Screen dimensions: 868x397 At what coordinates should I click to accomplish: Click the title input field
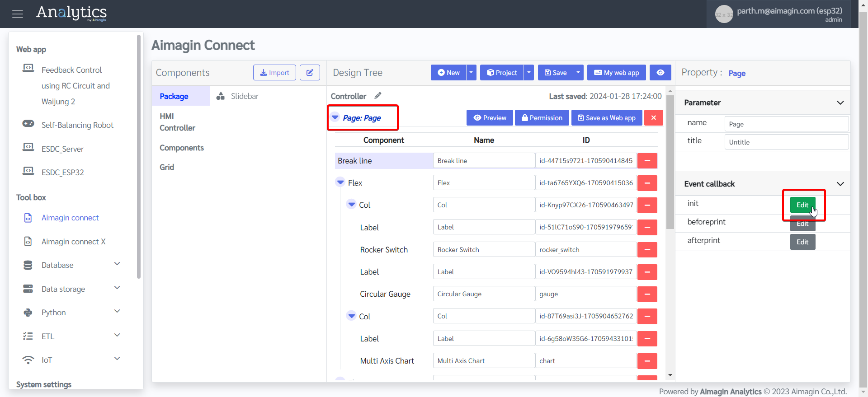coord(786,142)
